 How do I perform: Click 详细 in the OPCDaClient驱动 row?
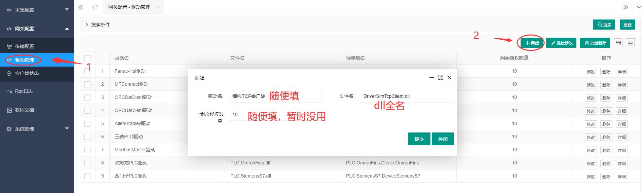(x=622, y=98)
